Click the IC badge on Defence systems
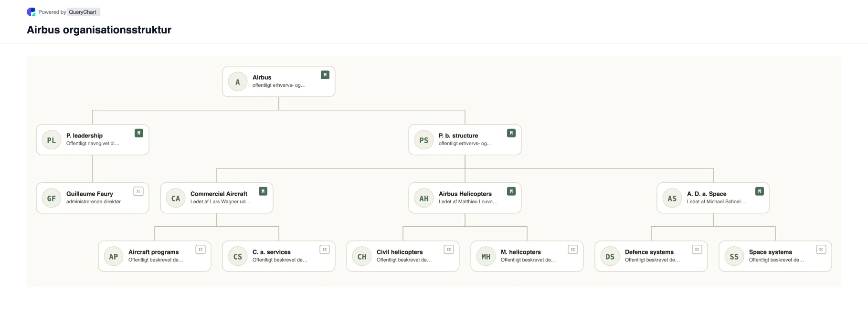 [697, 250]
